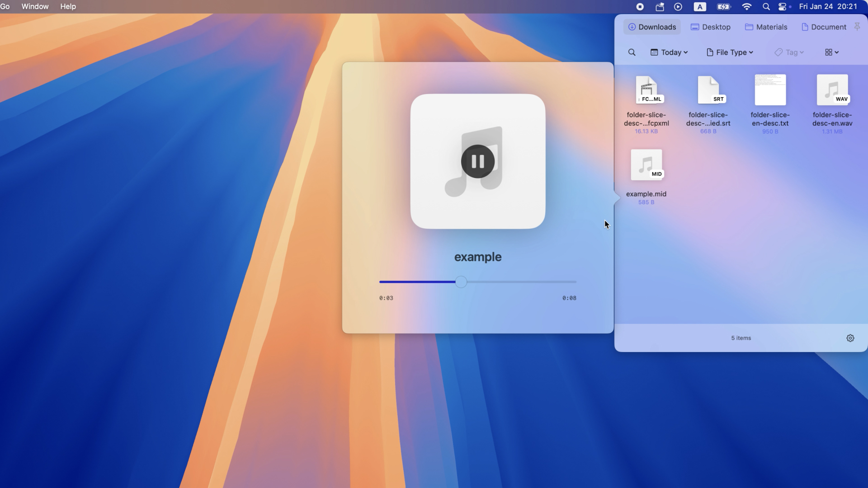868x488 pixels.
Task: Open the Window menu
Action: click(35, 6)
